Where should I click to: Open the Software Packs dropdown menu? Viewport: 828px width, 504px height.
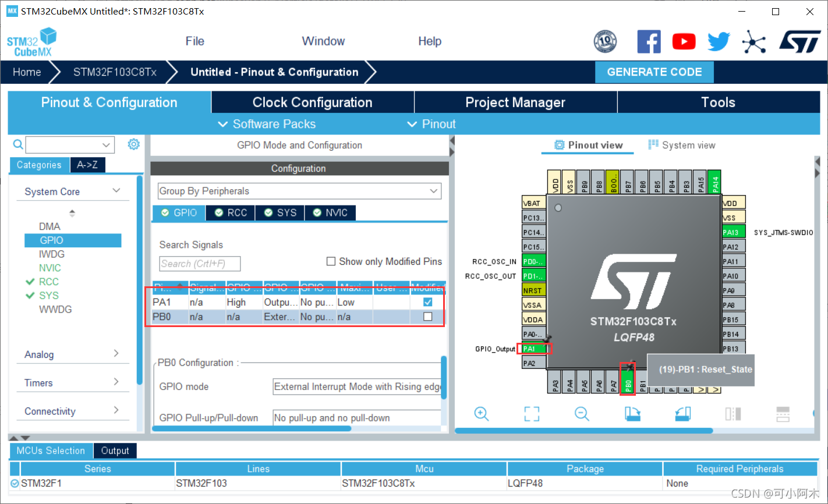pyautogui.click(x=267, y=124)
